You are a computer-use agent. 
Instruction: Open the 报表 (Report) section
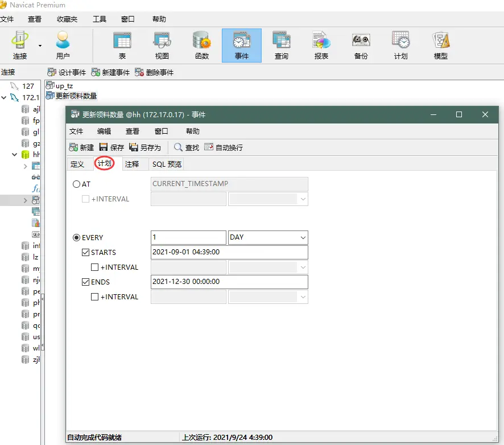tap(321, 46)
